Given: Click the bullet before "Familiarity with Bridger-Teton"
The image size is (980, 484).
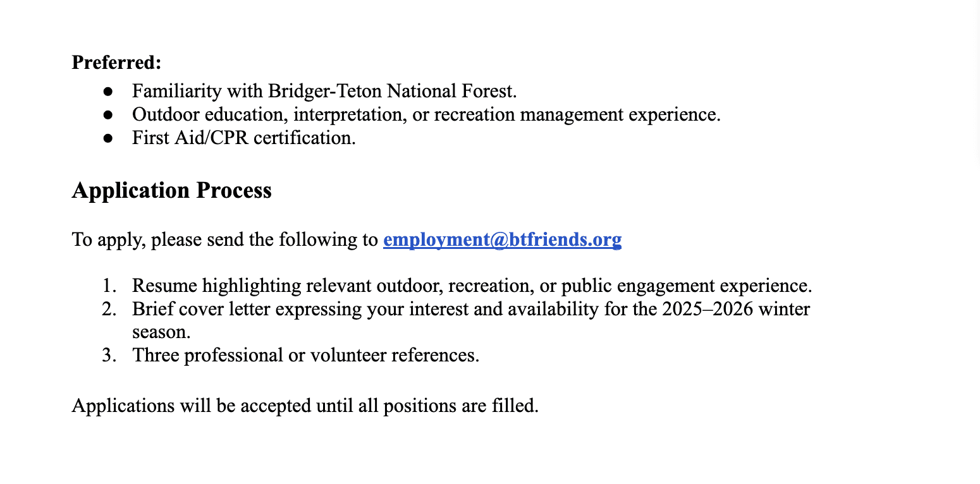Looking at the screenshot, I should point(108,92).
